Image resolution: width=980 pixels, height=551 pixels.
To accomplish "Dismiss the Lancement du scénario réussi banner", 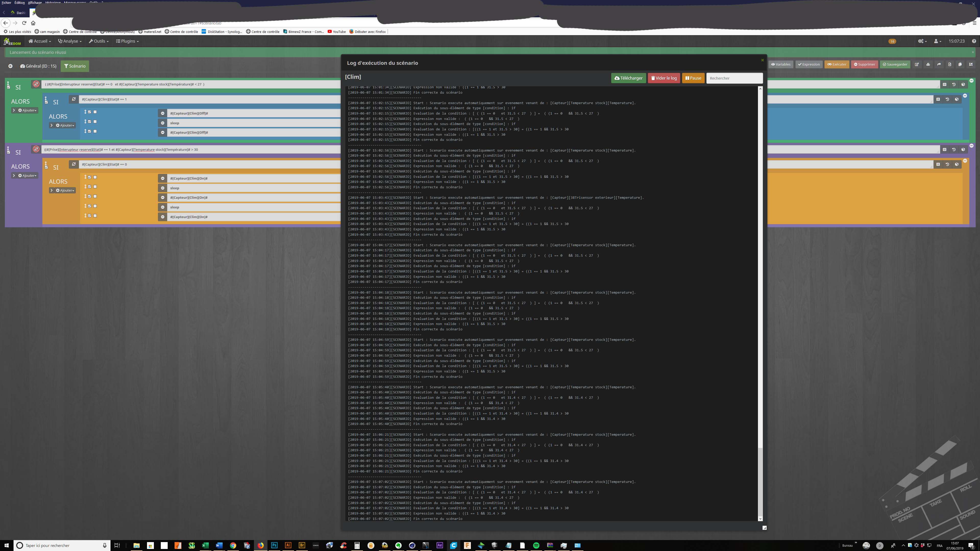I will pyautogui.click(x=973, y=52).
